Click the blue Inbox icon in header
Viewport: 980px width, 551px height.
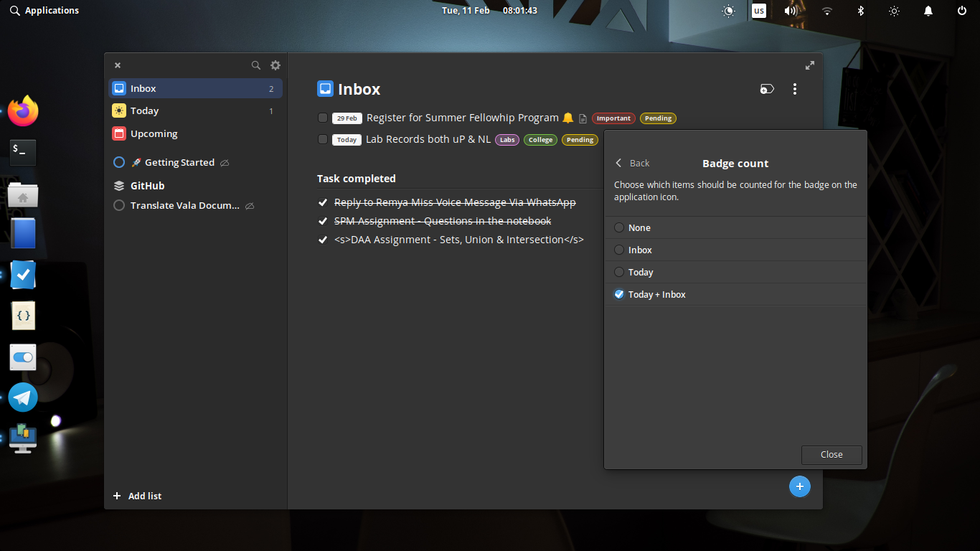point(325,89)
